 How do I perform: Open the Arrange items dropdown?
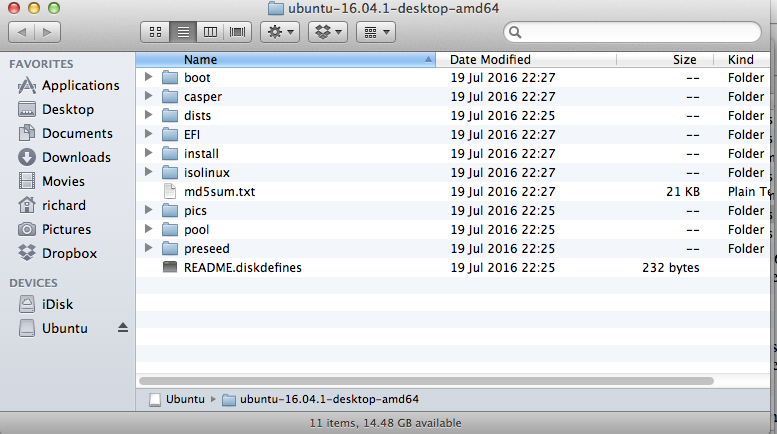click(x=376, y=32)
